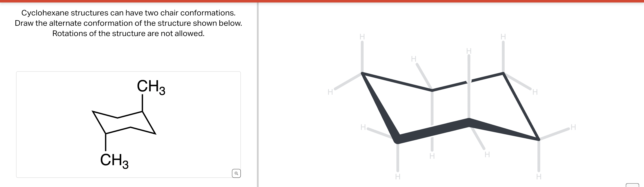This screenshot has height=187, width=644.
Task: Toggle the downward axial H on the bottom-left carbon
Action: click(398, 177)
